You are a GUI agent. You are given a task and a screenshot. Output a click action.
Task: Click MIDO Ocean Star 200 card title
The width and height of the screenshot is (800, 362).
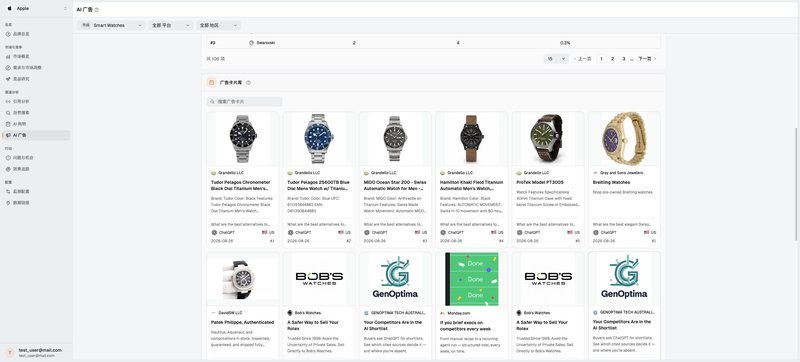point(395,185)
